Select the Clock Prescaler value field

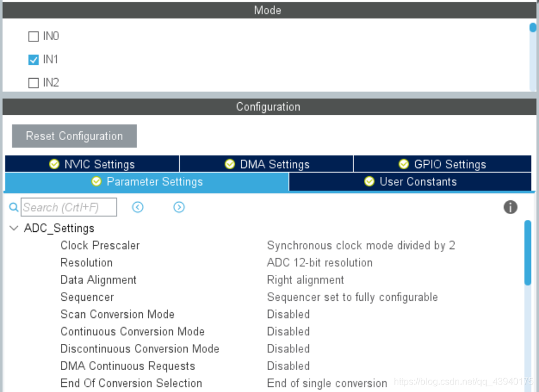361,246
